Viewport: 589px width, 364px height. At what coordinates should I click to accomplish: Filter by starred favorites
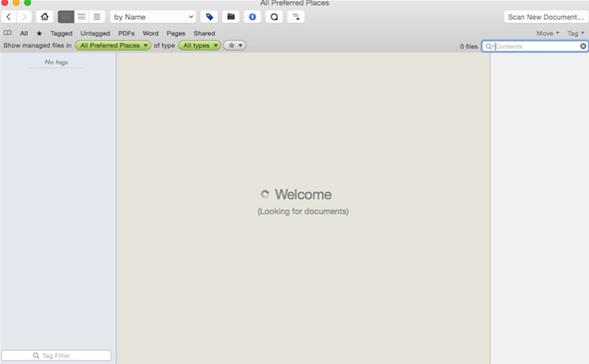(x=39, y=34)
